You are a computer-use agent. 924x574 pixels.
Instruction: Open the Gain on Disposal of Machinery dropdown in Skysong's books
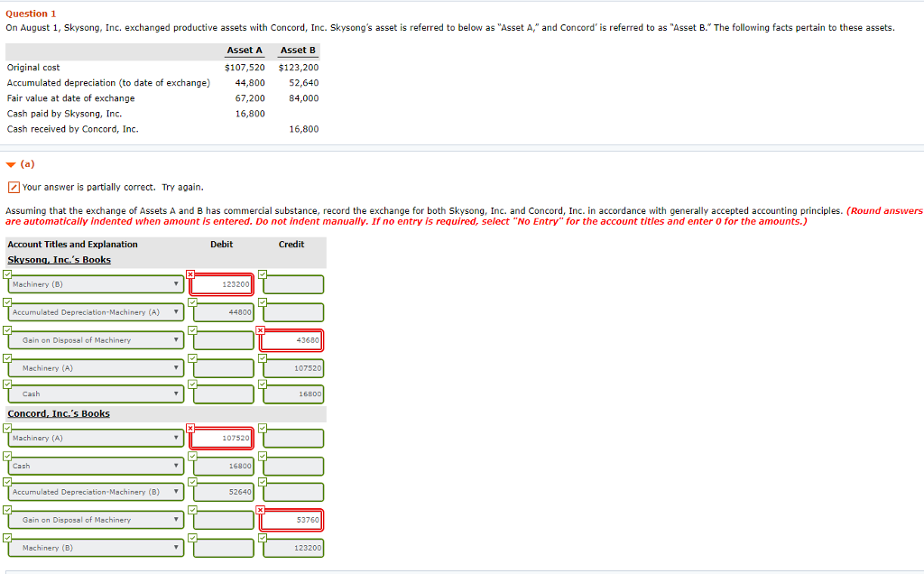coord(176,340)
